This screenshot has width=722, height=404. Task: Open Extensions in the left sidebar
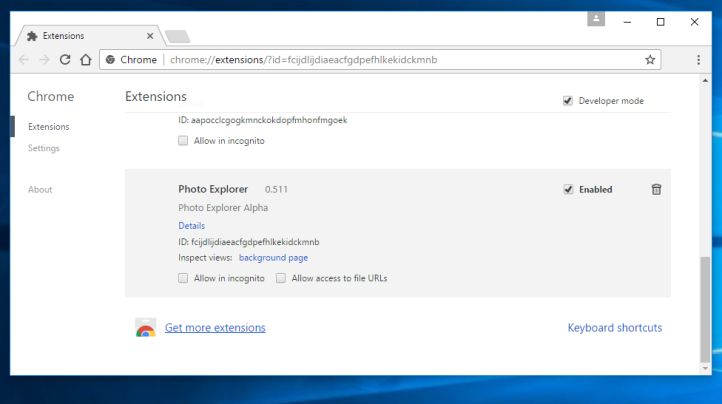(x=48, y=127)
